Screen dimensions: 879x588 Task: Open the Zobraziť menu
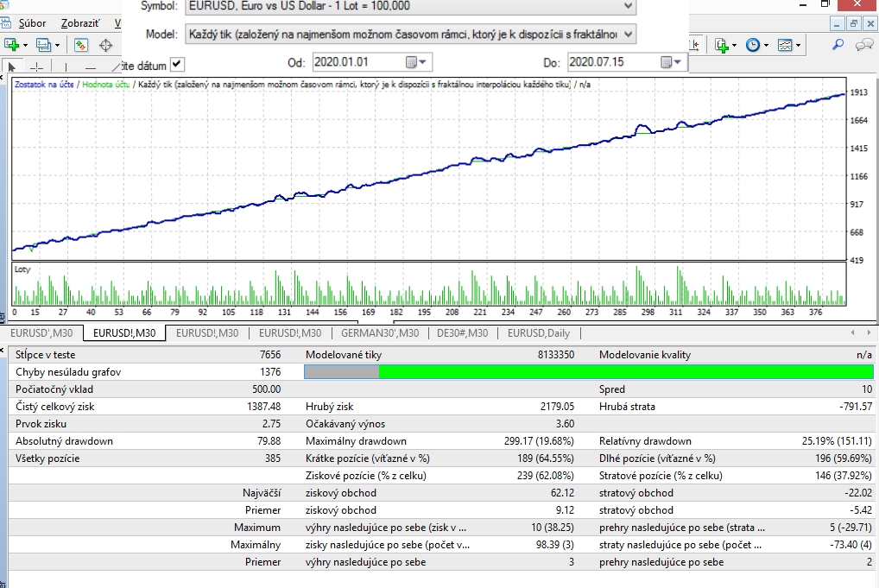point(80,23)
